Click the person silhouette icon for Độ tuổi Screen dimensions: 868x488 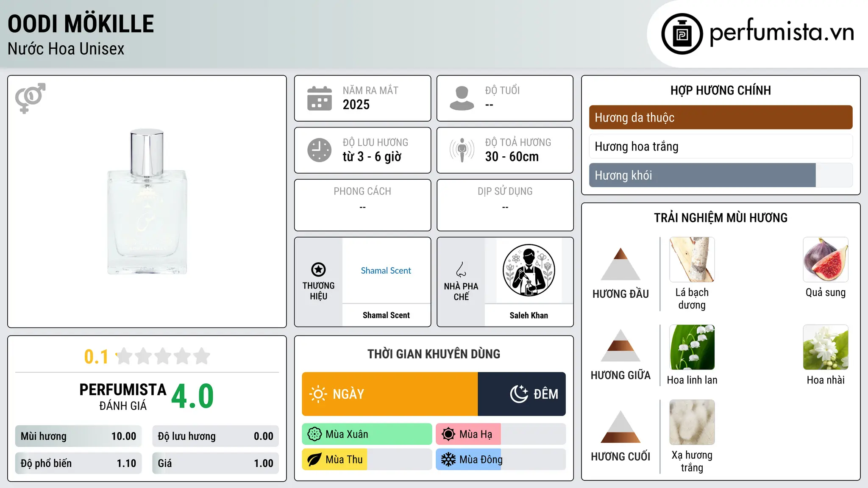pyautogui.click(x=462, y=98)
